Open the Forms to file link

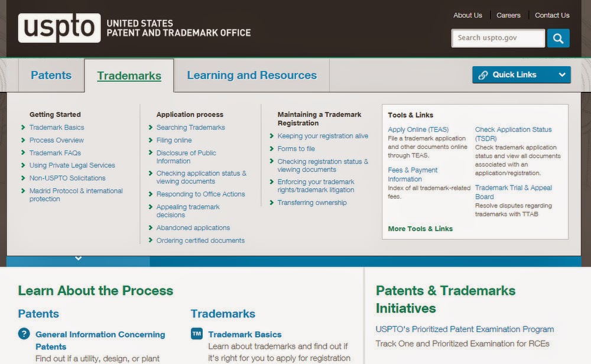tap(296, 148)
